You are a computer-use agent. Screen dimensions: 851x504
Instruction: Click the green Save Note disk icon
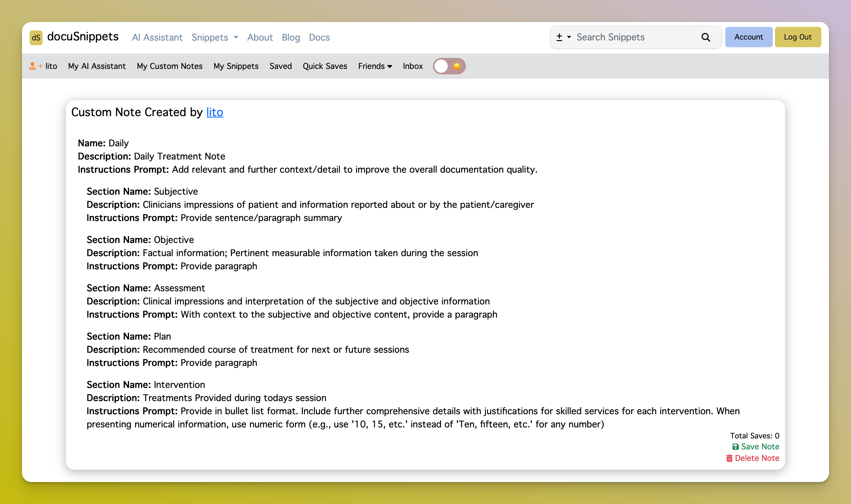(735, 447)
